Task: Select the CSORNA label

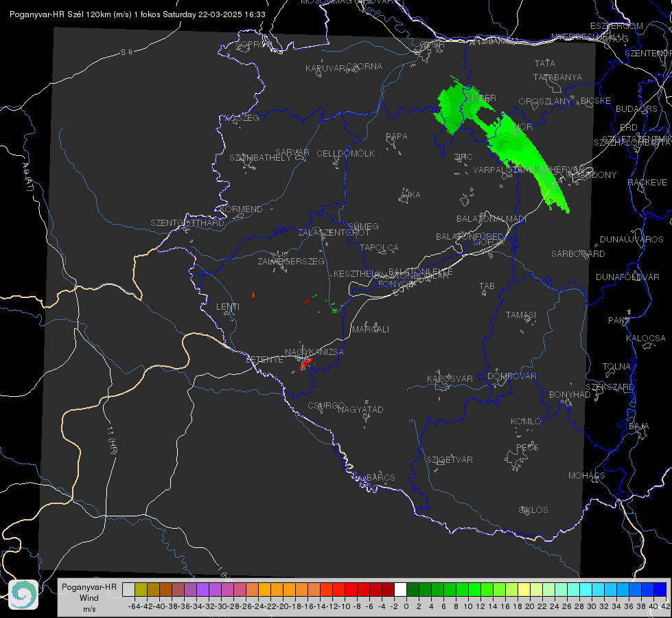Action: pos(364,67)
